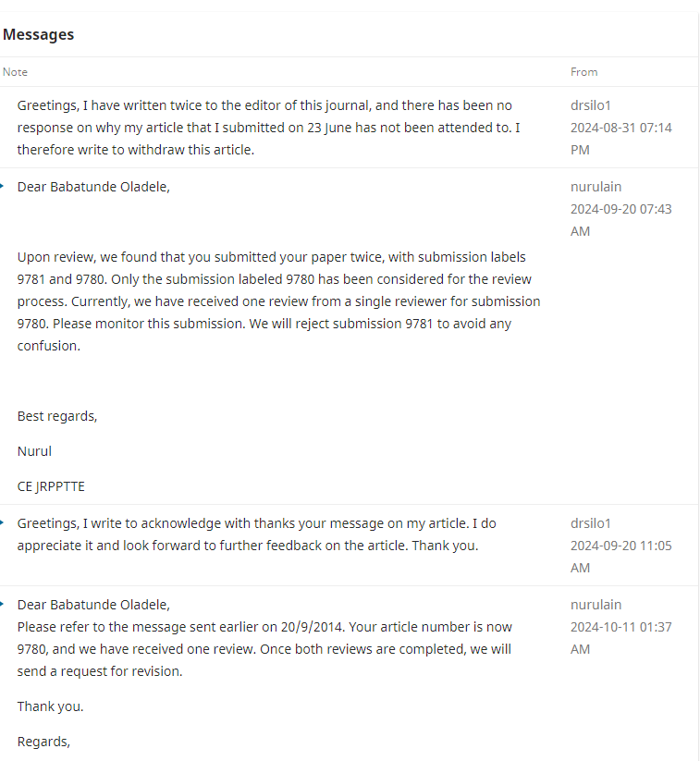700x761 pixels.
Task: Click the 'Upon review' duplicate submission paragraph
Action: [277, 301]
